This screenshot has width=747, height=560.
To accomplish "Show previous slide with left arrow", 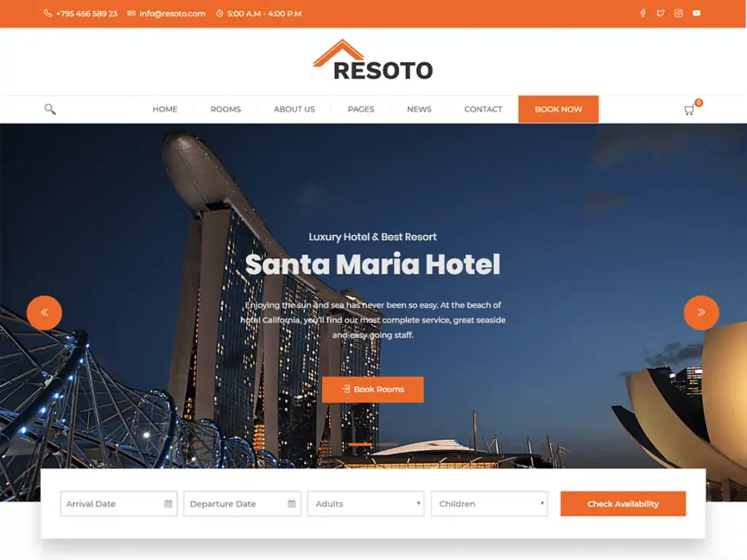I will tap(44, 313).
